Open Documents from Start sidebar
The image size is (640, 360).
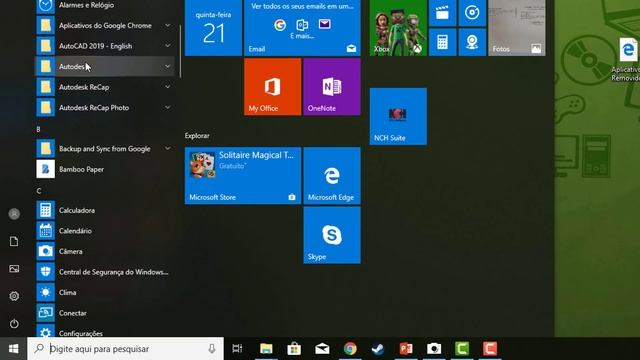[x=14, y=241]
